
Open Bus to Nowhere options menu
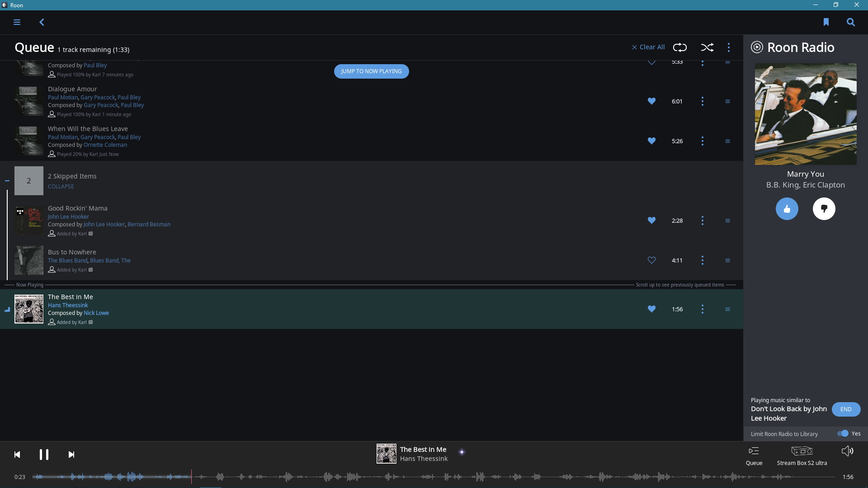703,260
